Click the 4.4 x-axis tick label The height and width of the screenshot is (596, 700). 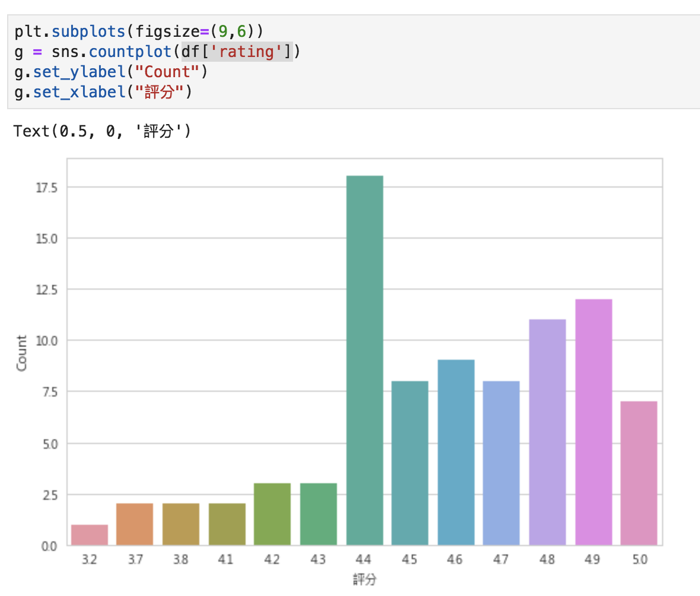pos(364,559)
